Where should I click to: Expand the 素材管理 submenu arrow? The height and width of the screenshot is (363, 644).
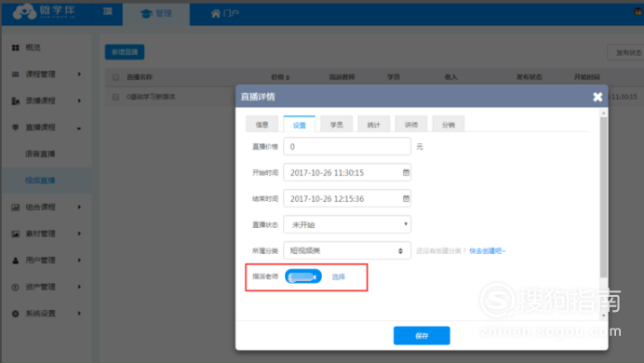[x=79, y=234]
